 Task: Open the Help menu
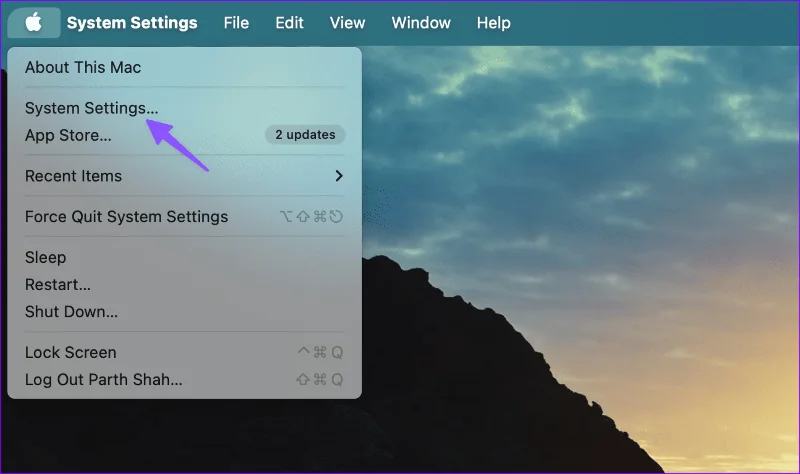click(x=493, y=22)
